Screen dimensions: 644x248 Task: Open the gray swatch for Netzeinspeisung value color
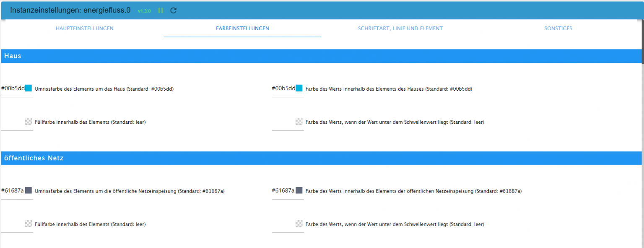click(x=299, y=190)
